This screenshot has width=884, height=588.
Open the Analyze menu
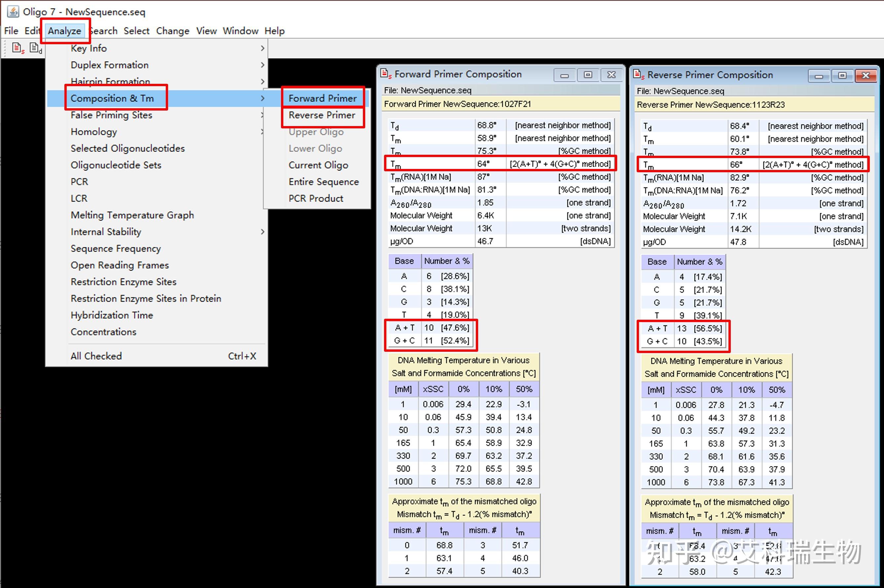click(x=64, y=31)
